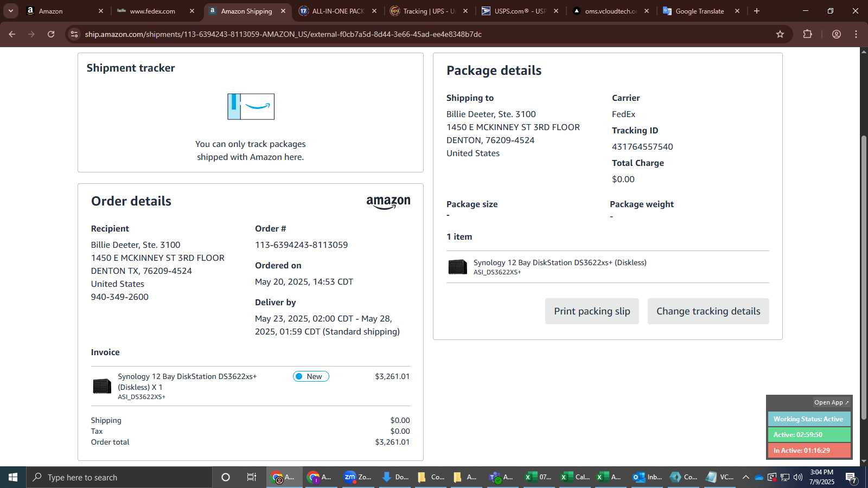The width and height of the screenshot is (868, 488).
Task: Open Chrome profile avatar icon
Action: 836,34
